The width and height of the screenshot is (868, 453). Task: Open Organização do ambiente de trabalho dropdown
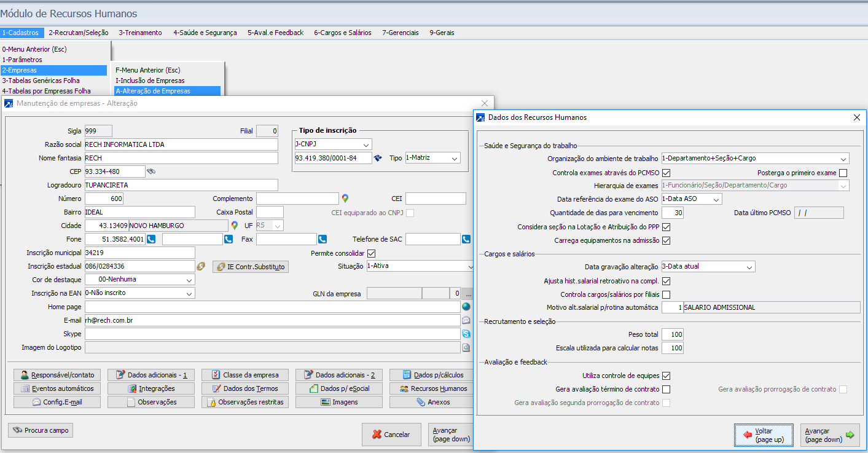click(843, 159)
